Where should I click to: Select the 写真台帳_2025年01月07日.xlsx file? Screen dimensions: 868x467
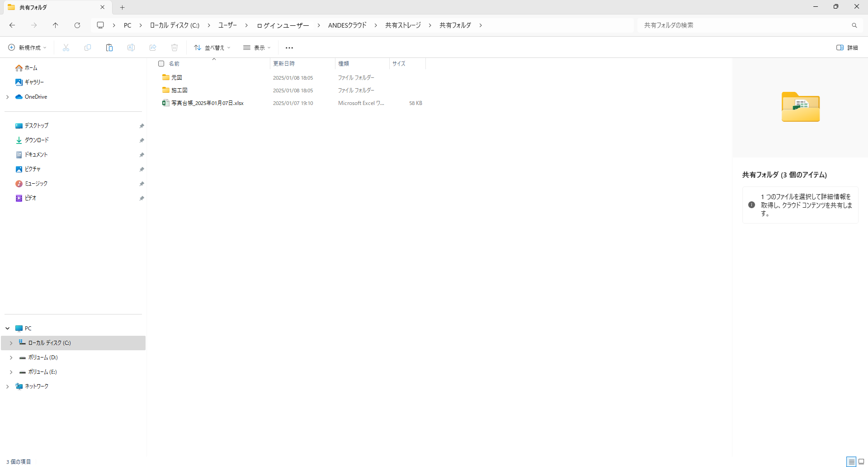[207, 103]
